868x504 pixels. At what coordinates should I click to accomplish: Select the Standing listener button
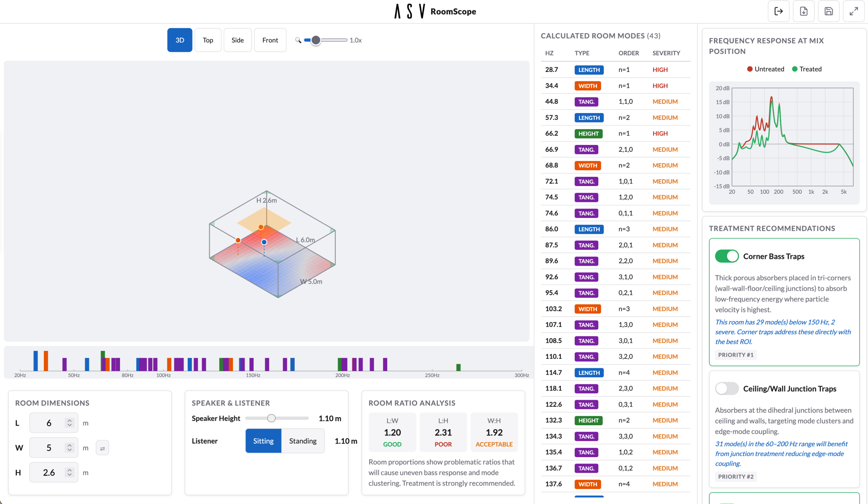pos(303,441)
